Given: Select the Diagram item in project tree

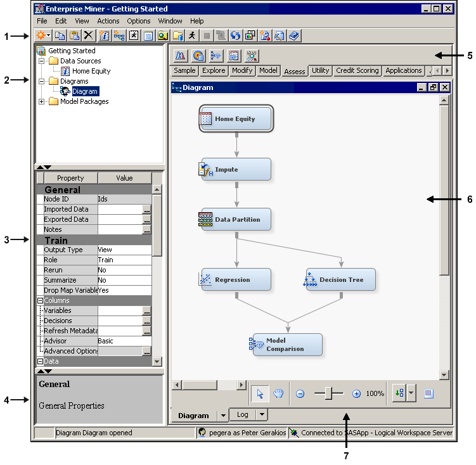Looking at the screenshot, I should pos(85,91).
